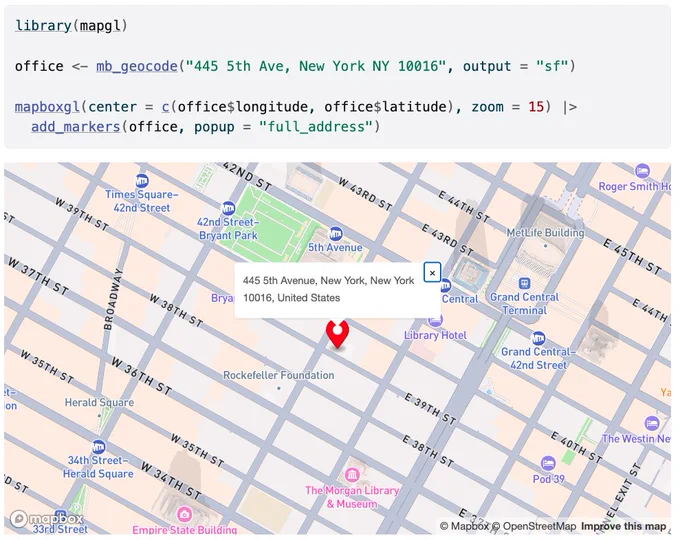The width and height of the screenshot is (680, 540).
Task: Click the 42nd Street–Bryant Park subway icon
Action: [228, 208]
